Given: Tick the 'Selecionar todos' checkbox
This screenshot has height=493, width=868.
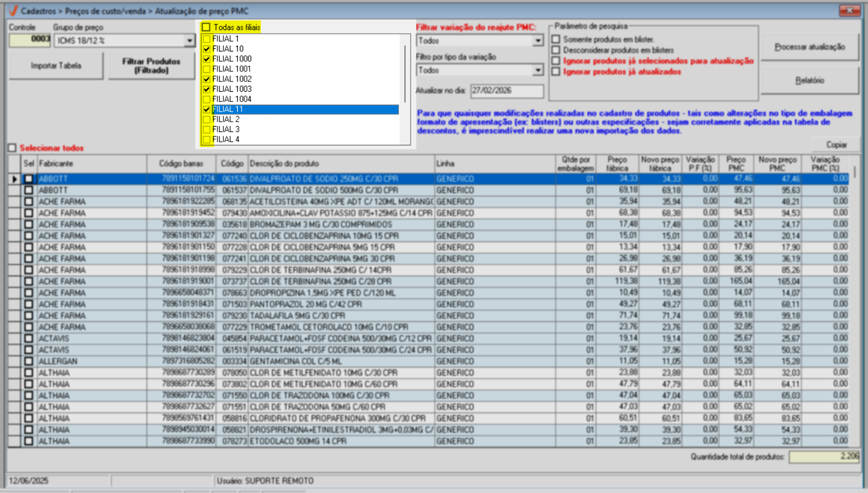Looking at the screenshot, I should (12, 148).
